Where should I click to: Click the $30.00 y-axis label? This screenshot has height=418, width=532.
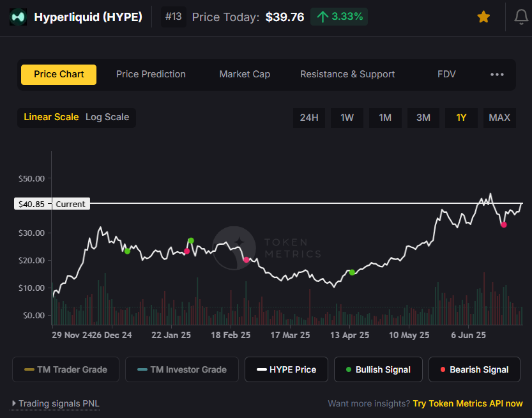31,233
